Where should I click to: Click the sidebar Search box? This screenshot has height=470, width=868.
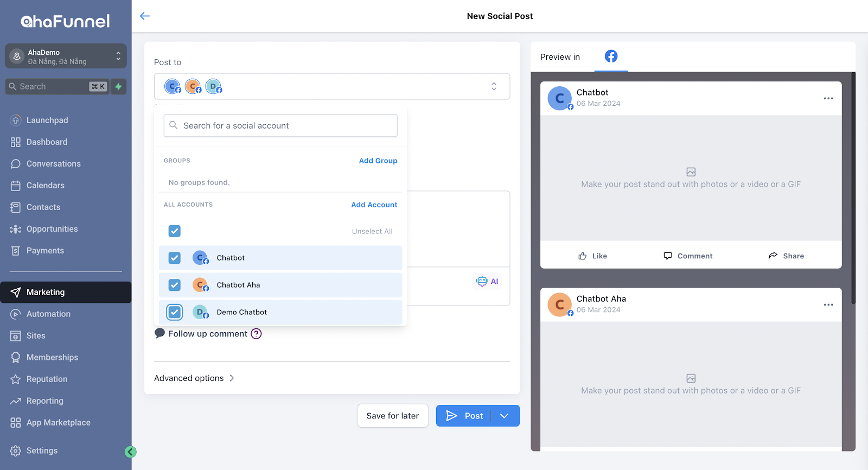tap(57, 86)
